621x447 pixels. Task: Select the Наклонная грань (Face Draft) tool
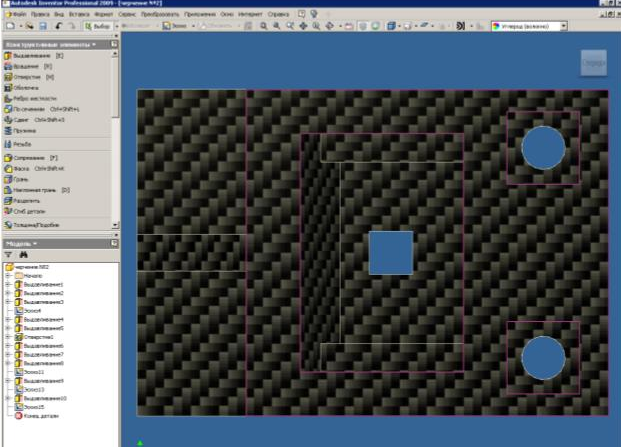(37, 190)
